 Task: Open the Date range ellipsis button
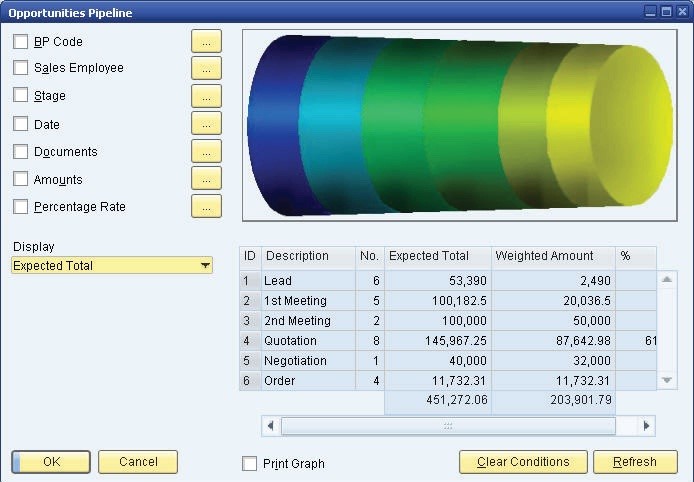pyautogui.click(x=206, y=124)
